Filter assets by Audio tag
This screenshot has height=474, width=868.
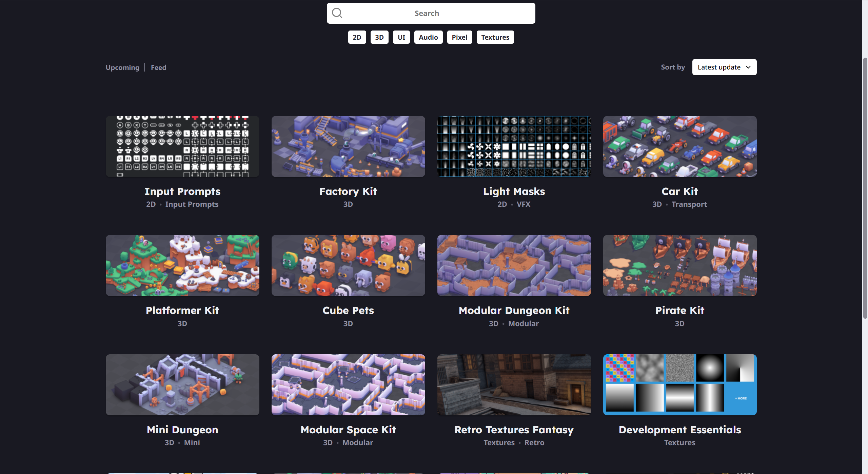(x=428, y=37)
